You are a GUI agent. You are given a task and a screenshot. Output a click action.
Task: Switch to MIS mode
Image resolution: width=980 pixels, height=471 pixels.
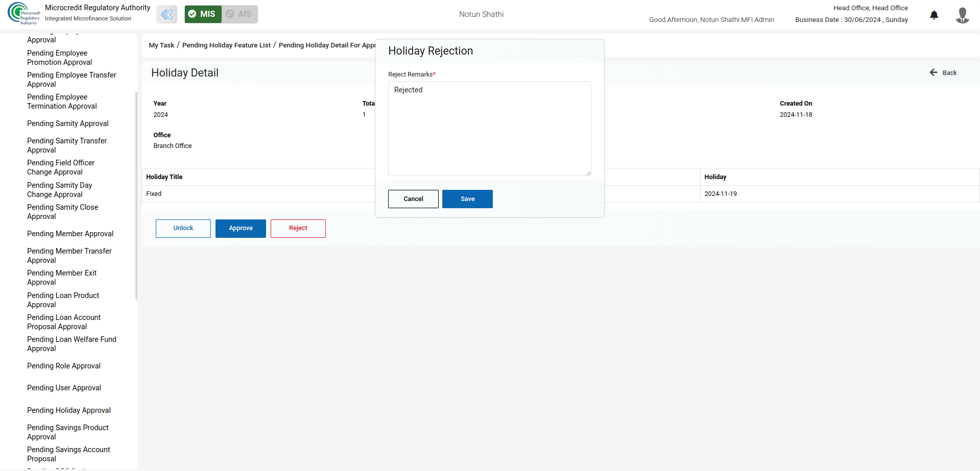click(203, 14)
